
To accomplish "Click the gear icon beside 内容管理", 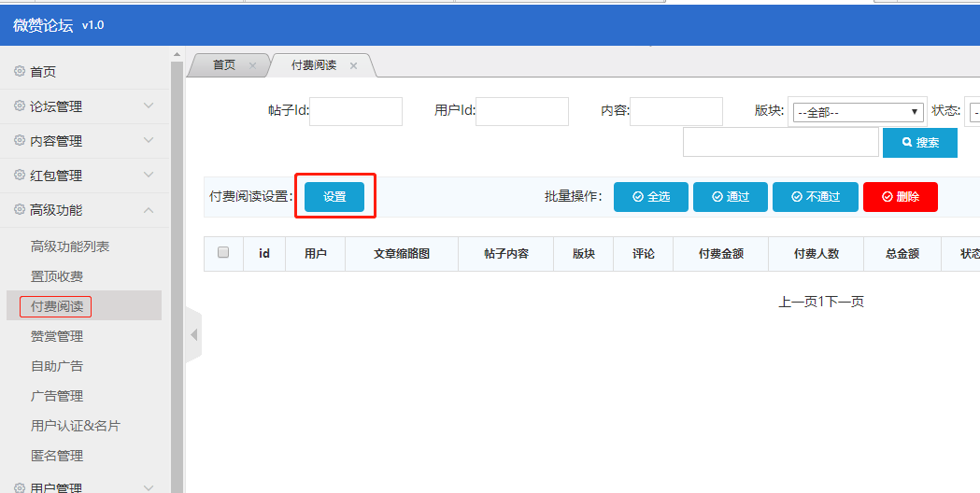I will 20,140.
